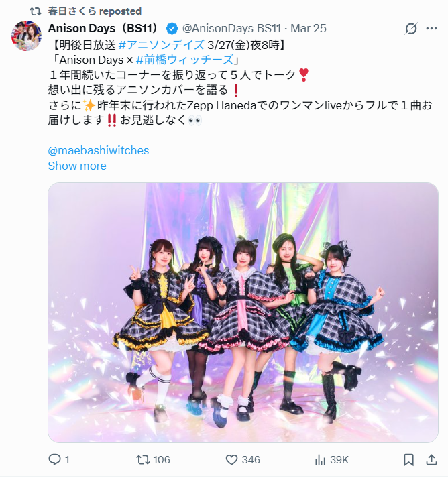This screenshot has width=448, height=478.
Task: Expand the tweet with Show more
Action: click(x=77, y=166)
